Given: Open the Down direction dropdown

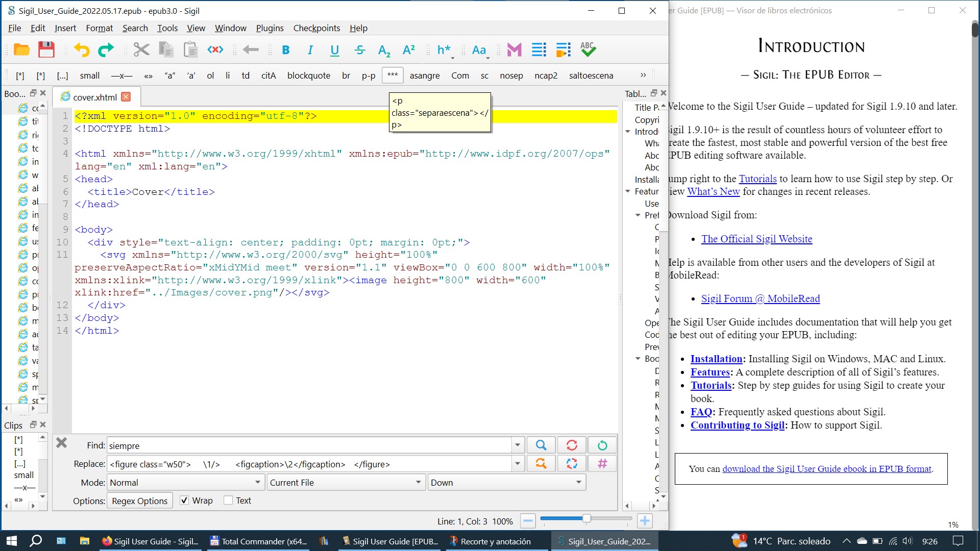Looking at the screenshot, I should (x=507, y=483).
